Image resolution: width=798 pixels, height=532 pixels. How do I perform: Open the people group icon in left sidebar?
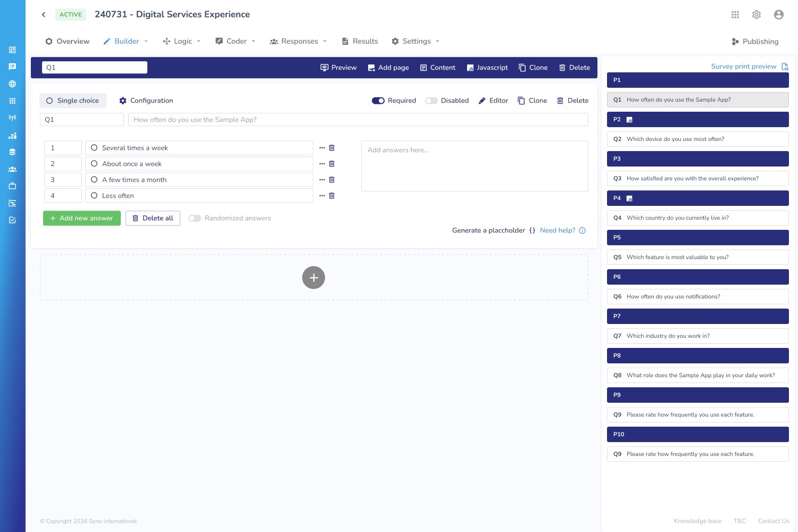pyautogui.click(x=12, y=169)
